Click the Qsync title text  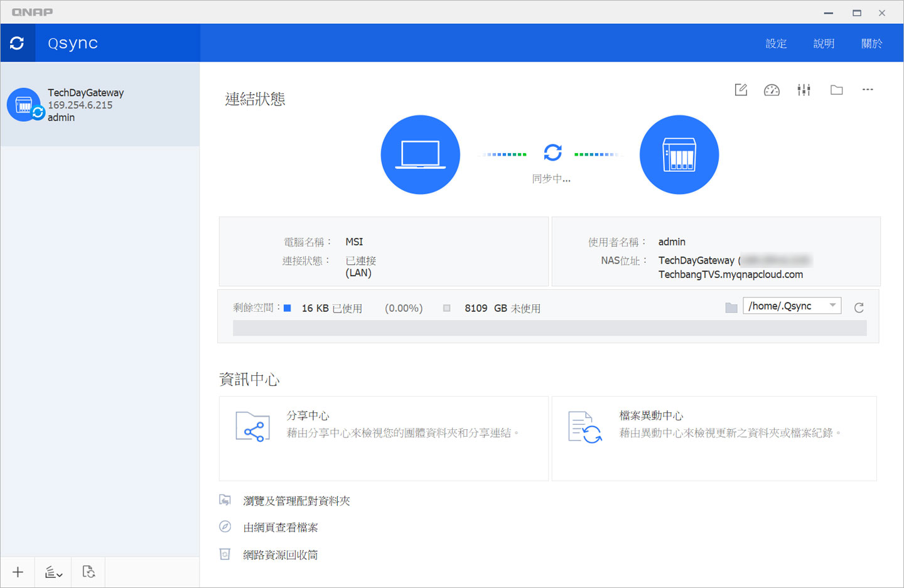click(x=73, y=43)
